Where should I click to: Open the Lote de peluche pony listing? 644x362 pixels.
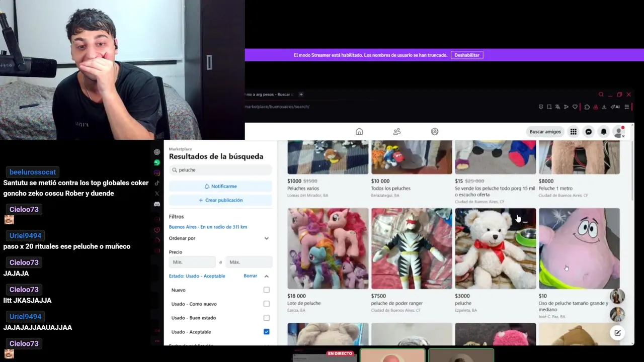click(x=328, y=248)
